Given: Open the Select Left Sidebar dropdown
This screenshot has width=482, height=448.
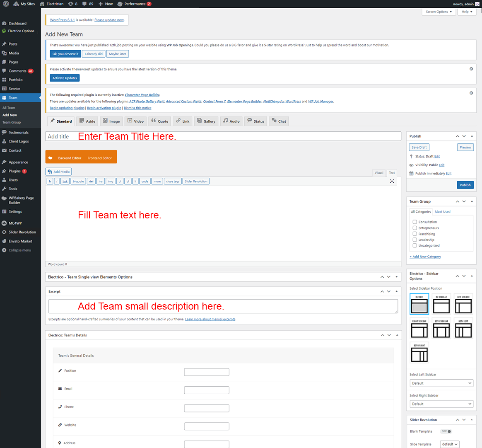Looking at the screenshot, I should coord(441,383).
